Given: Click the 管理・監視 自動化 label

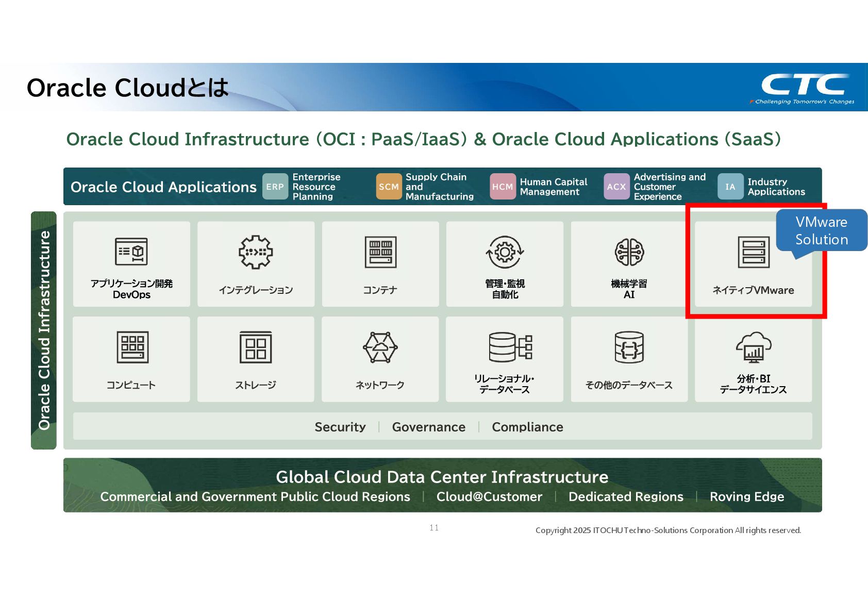Looking at the screenshot, I should click(505, 289).
